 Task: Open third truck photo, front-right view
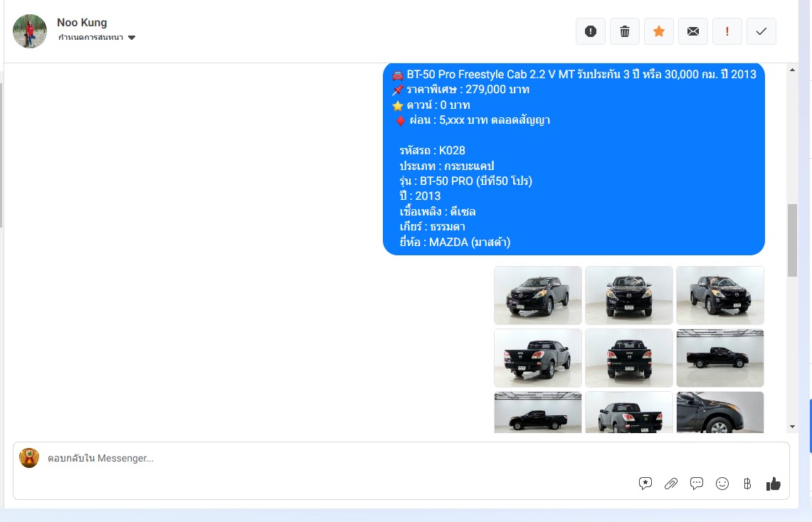pos(720,295)
